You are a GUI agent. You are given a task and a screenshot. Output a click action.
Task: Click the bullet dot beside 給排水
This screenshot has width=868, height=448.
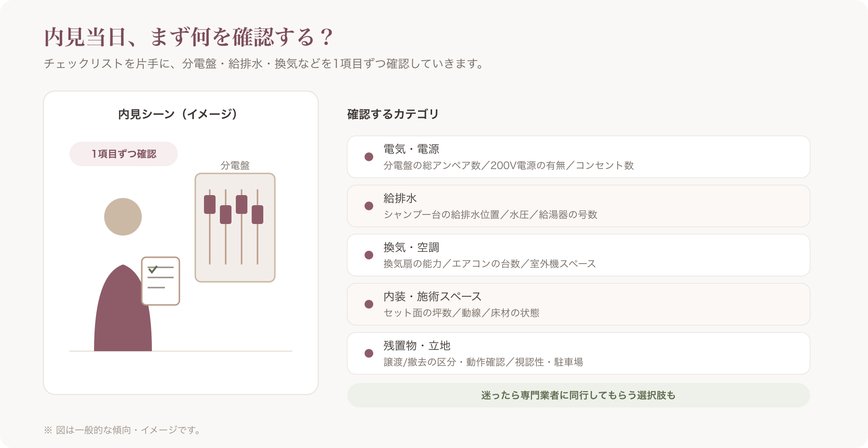[x=369, y=206]
